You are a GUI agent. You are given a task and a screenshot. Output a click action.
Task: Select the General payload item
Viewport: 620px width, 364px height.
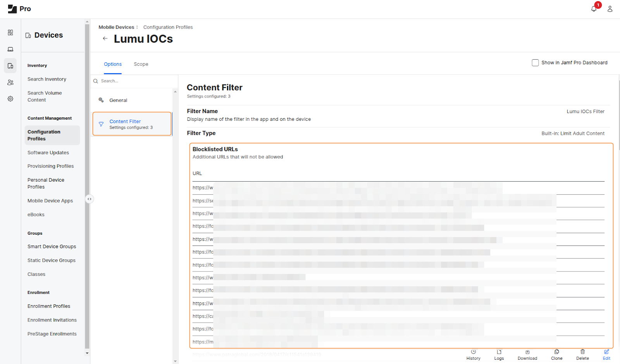pos(118,100)
